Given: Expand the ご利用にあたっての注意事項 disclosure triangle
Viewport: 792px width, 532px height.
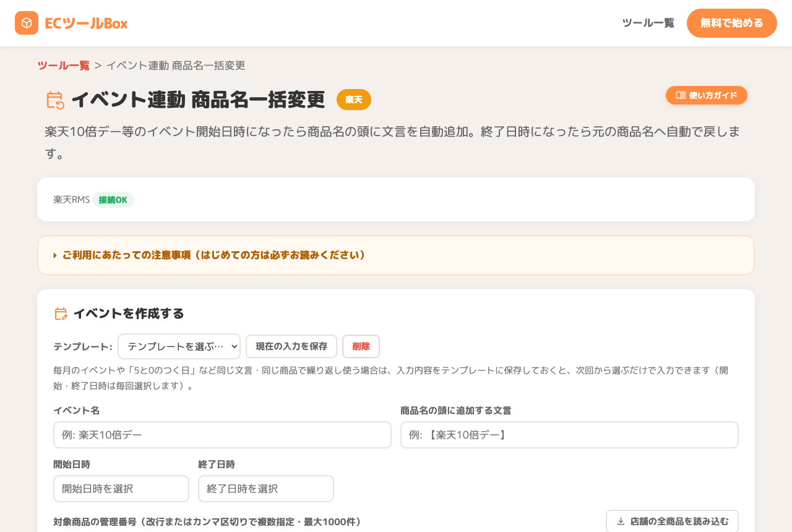Looking at the screenshot, I should (x=55, y=255).
